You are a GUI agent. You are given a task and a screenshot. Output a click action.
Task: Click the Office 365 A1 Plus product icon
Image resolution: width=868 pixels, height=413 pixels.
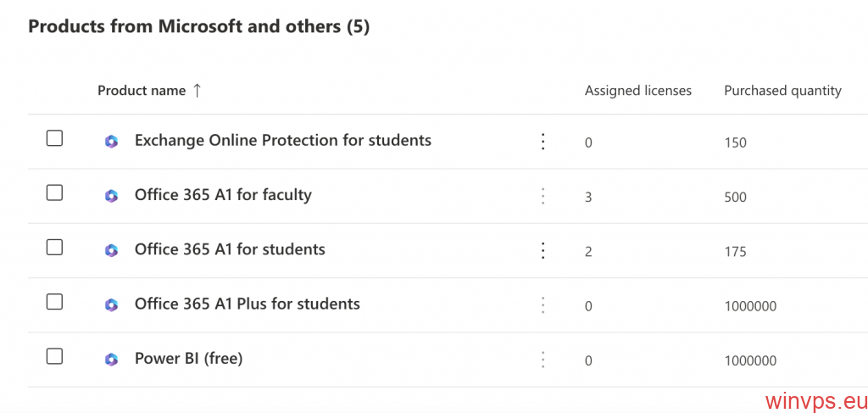tap(111, 305)
